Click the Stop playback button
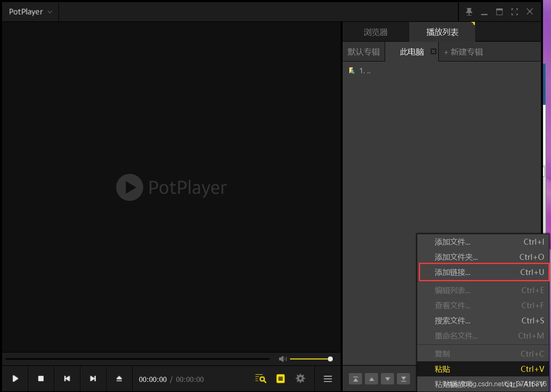551x392 pixels. point(41,379)
